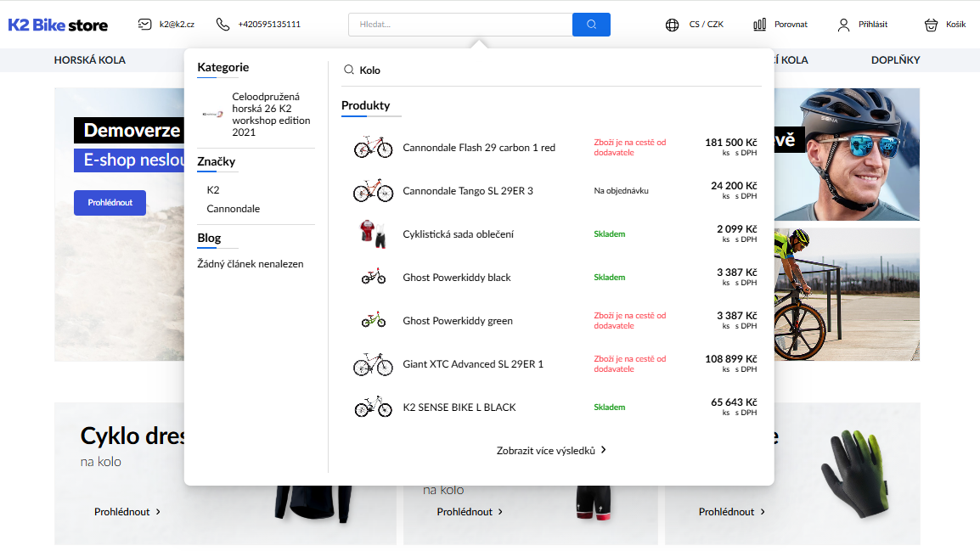Open HORSKÁ KOLA menu

(x=90, y=60)
